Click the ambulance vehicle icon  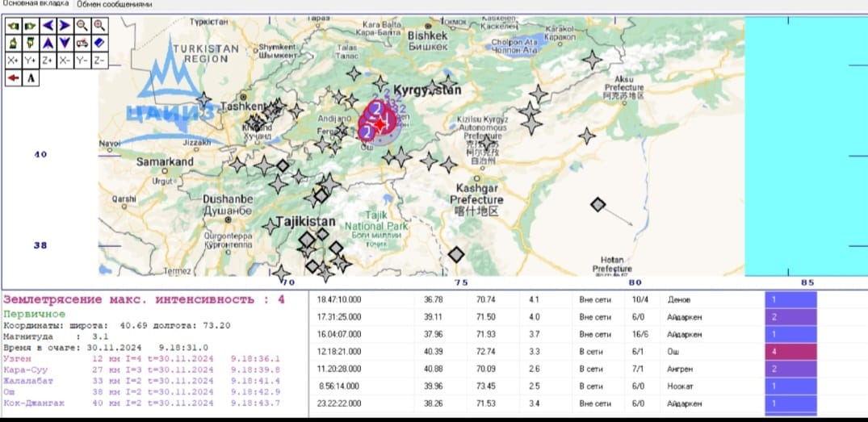click(82, 43)
